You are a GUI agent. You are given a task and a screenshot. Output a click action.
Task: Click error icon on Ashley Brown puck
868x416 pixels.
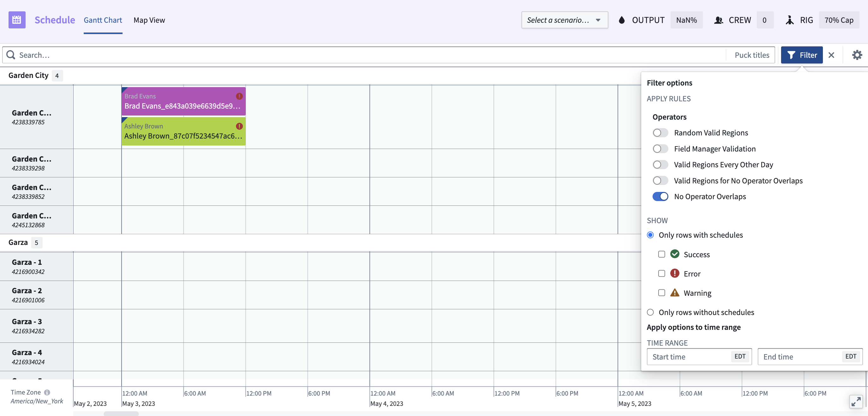coord(239,126)
